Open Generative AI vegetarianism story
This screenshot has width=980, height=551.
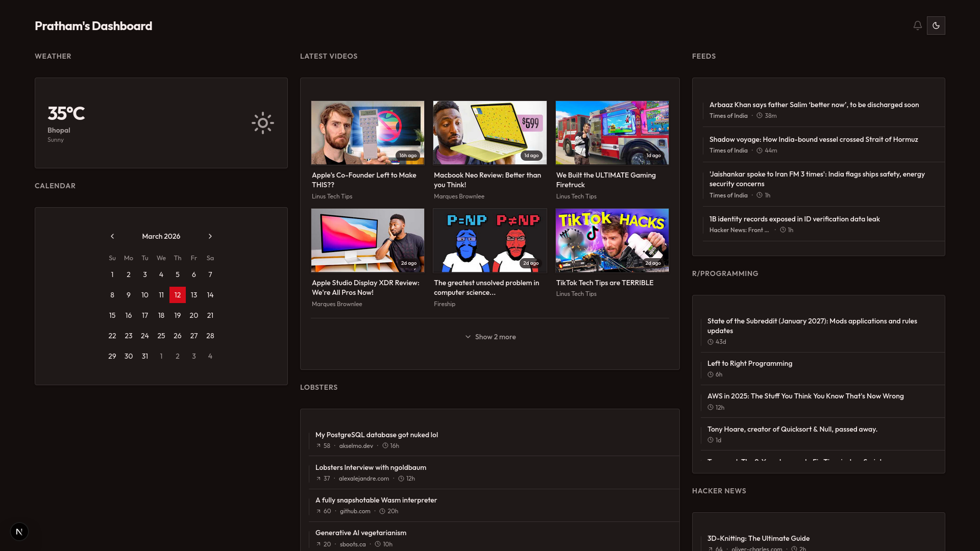[x=361, y=533]
